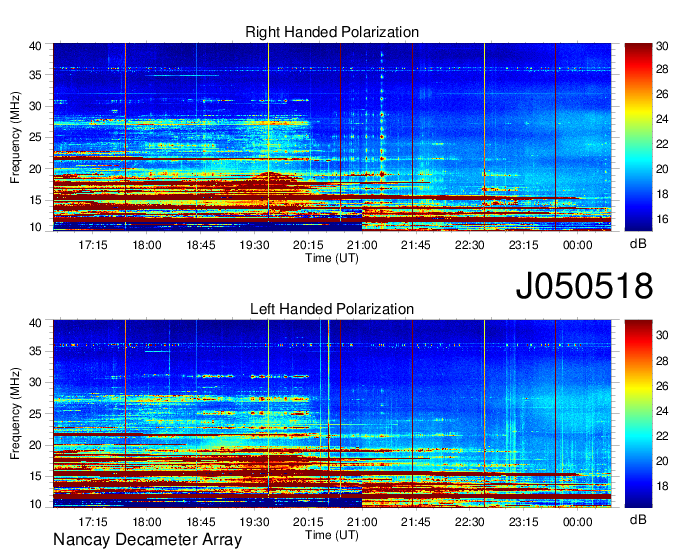
Task: Click the 18 value on lower colorbar scale
Action: pos(662,486)
